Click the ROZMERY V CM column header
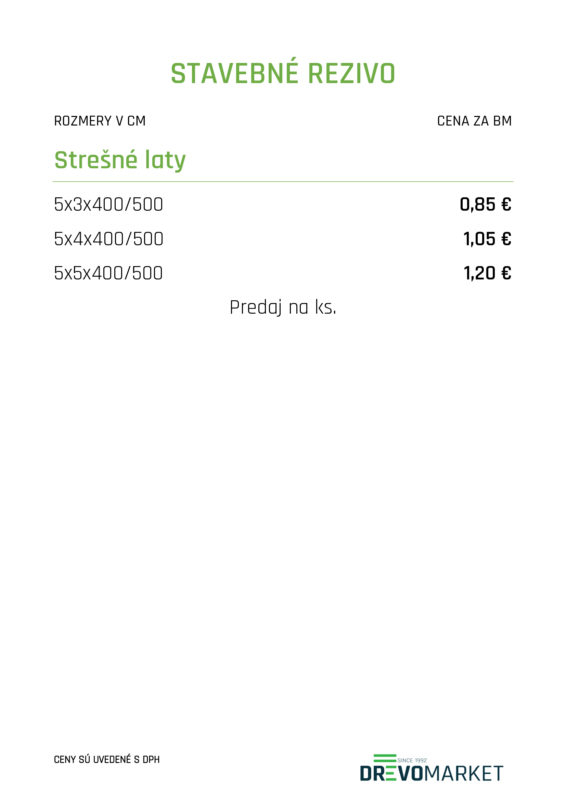The image size is (566, 800). click(100, 121)
